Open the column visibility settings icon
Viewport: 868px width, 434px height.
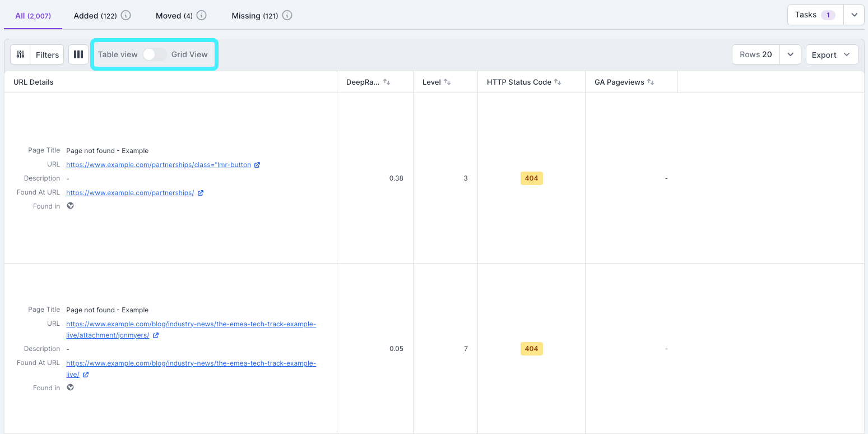point(78,54)
